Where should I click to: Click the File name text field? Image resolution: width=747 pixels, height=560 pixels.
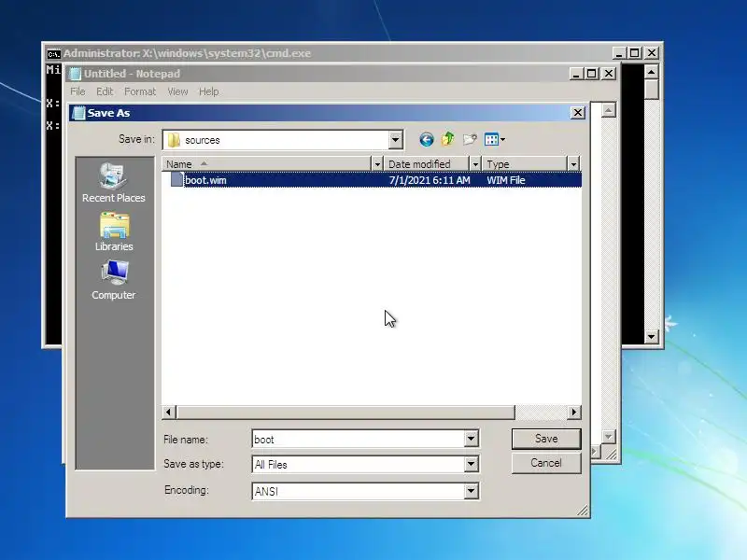click(359, 439)
